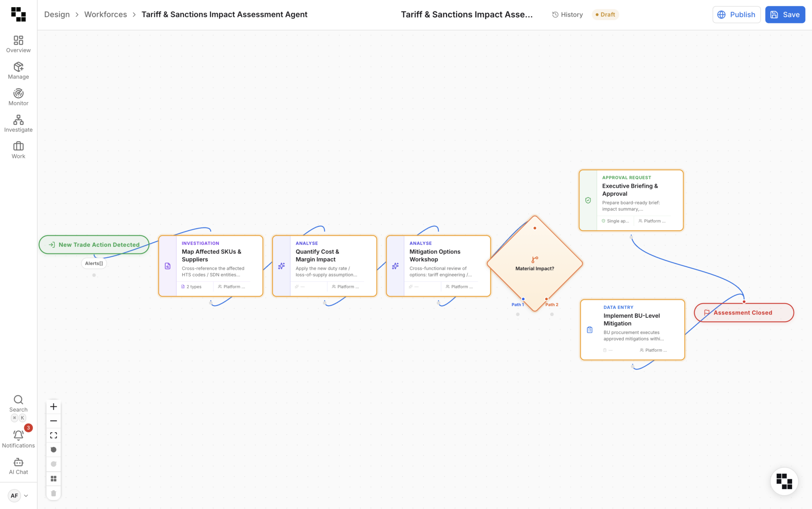Open the Notifications bell

click(x=18, y=439)
